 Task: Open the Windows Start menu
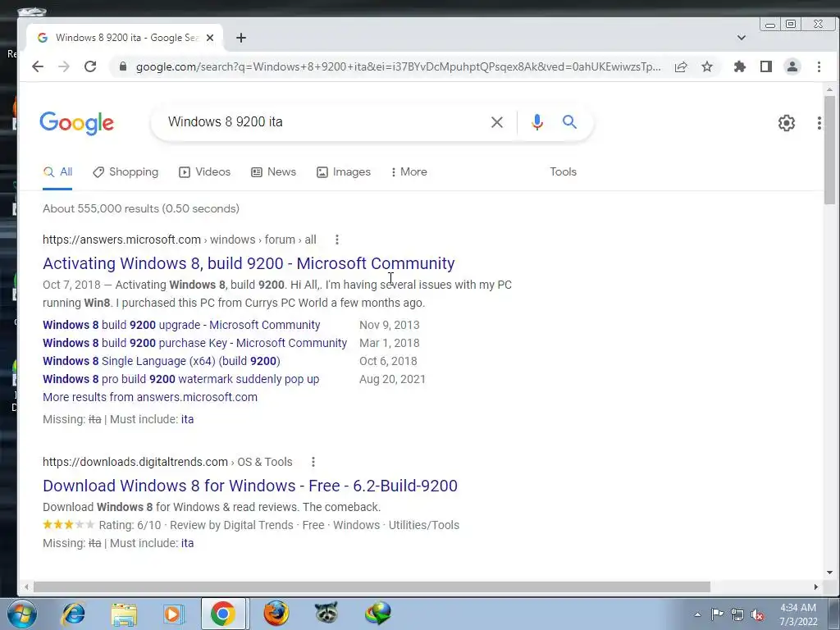pyautogui.click(x=22, y=614)
